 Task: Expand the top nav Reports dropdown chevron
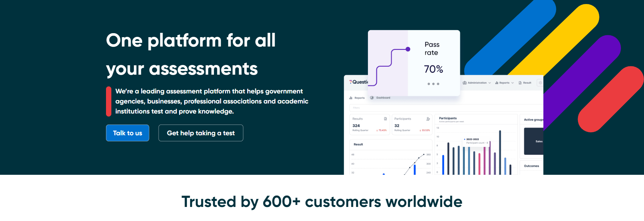coord(513,83)
